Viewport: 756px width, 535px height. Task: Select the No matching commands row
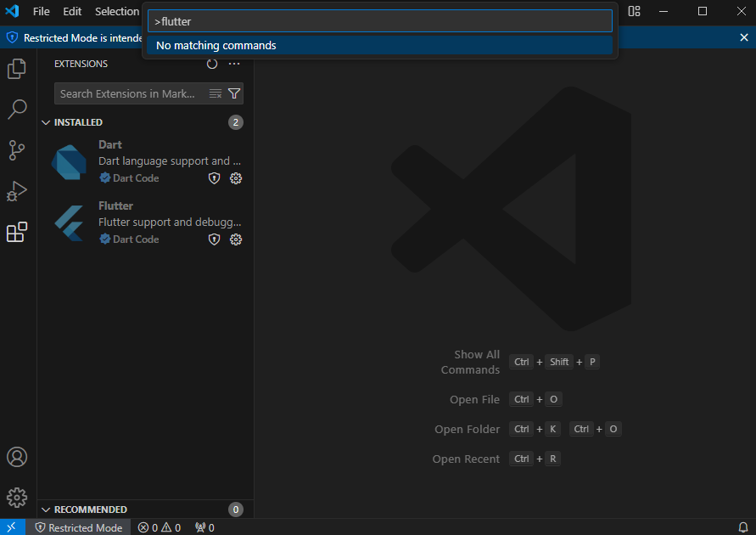[x=380, y=45]
